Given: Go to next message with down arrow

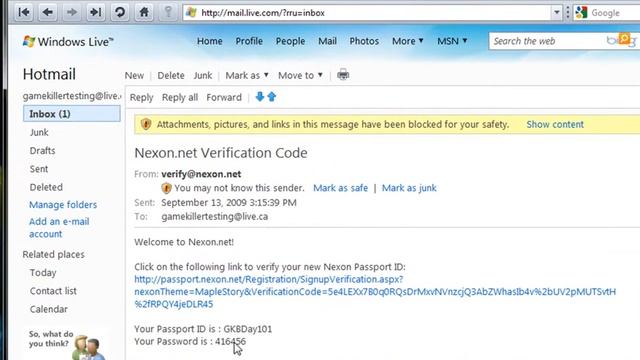Looking at the screenshot, I should click(x=260, y=97).
